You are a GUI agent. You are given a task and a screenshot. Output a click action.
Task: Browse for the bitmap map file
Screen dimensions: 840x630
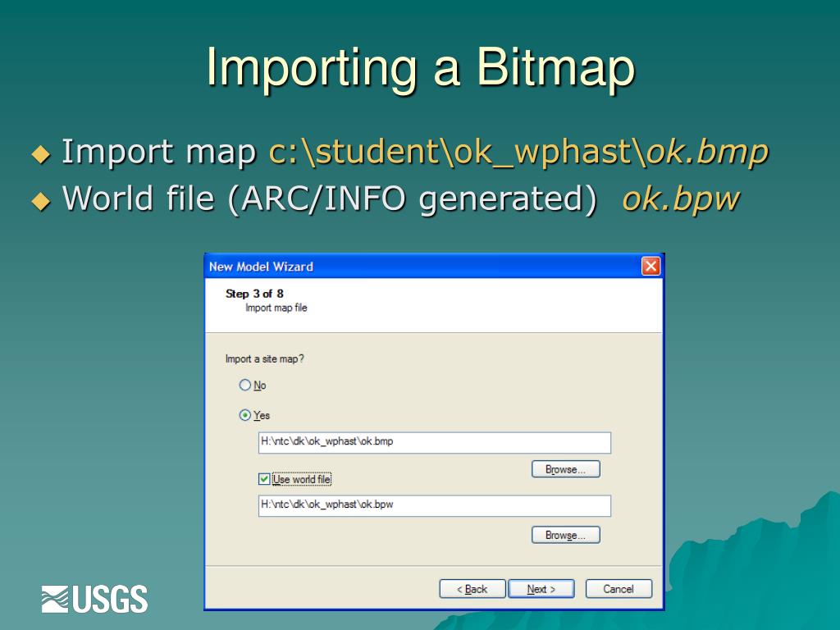566,469
